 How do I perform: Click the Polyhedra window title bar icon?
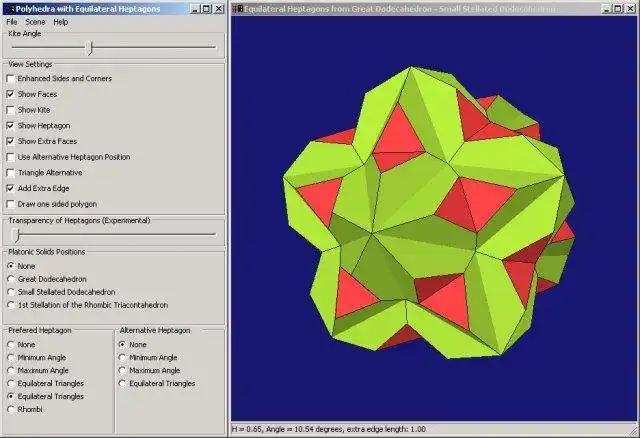tap(10, 9)
